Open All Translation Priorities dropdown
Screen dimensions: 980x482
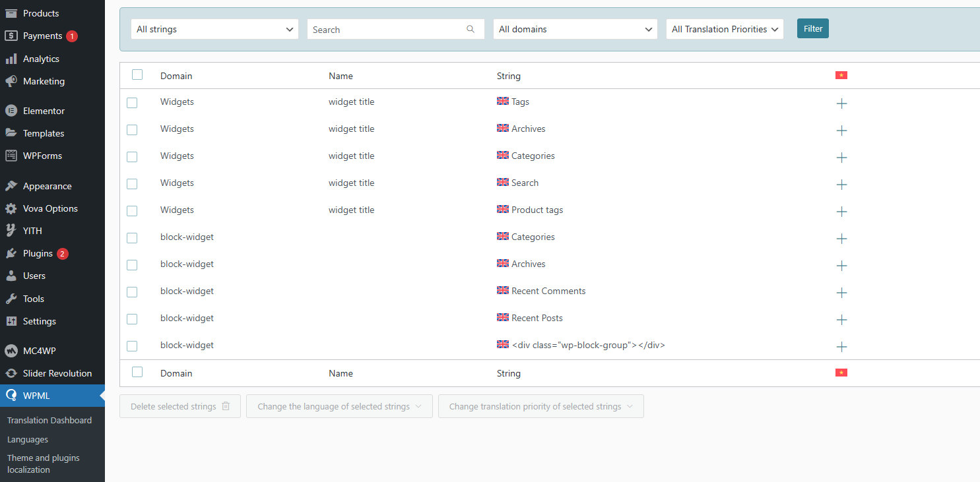click(725, 29)
